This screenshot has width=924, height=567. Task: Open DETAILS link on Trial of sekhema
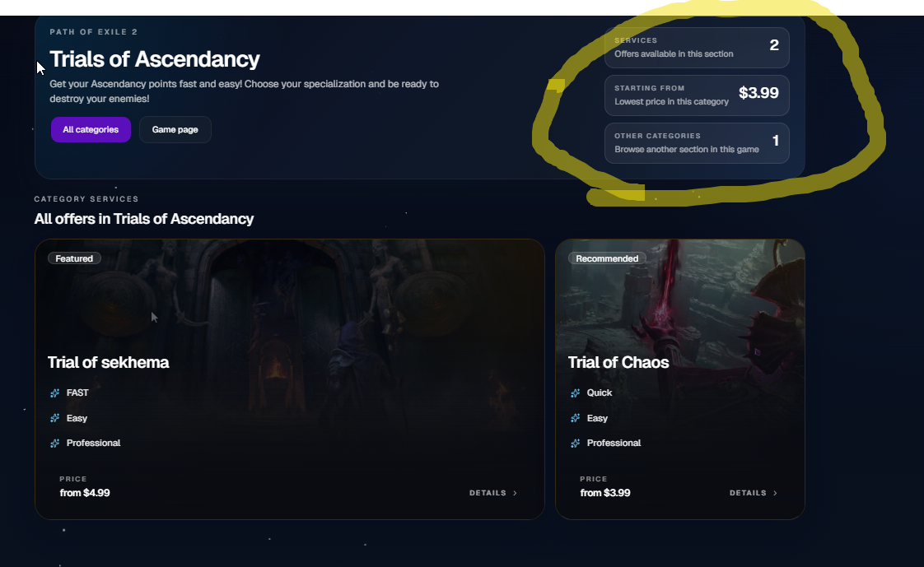(x=493, y=493)
